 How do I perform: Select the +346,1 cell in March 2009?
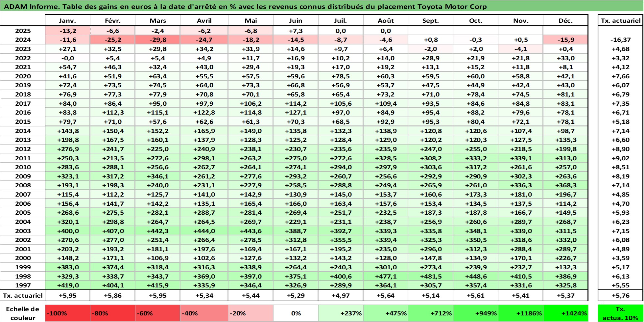[157, 176]
